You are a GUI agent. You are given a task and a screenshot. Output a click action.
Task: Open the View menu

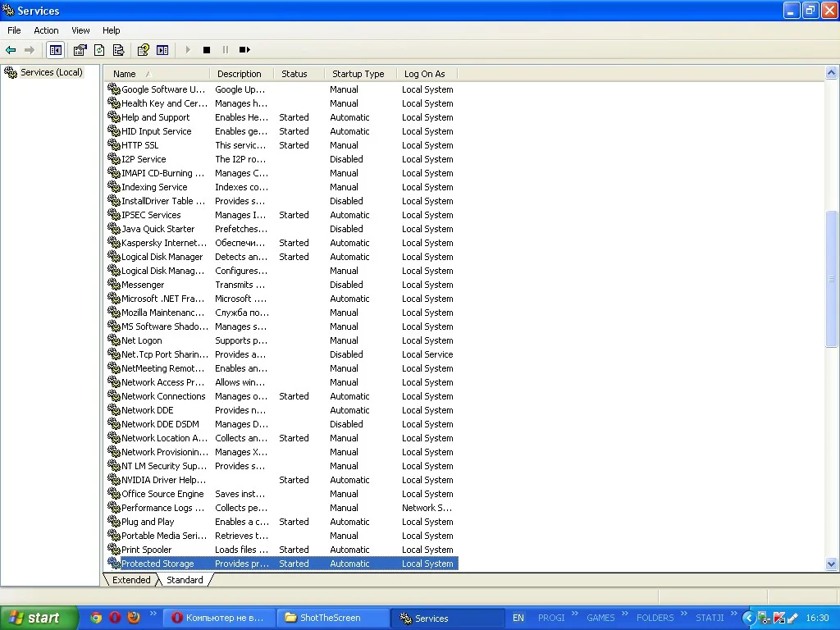(80, 30)
